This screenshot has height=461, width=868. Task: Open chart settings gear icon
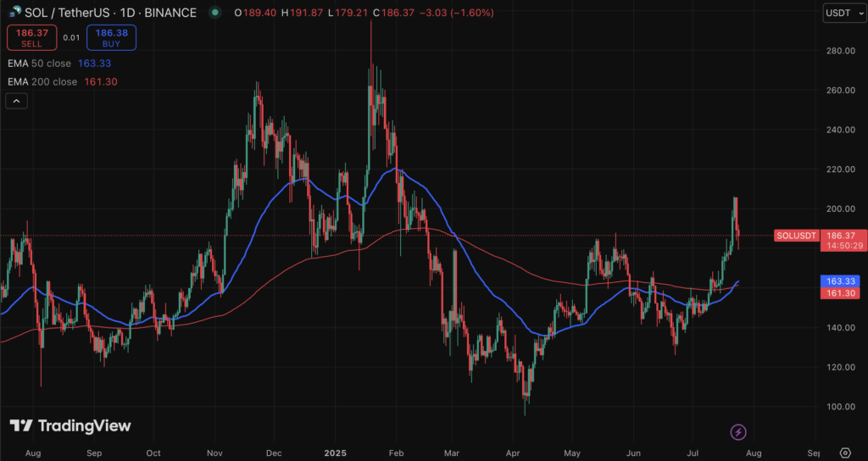[x=845, y=453]
